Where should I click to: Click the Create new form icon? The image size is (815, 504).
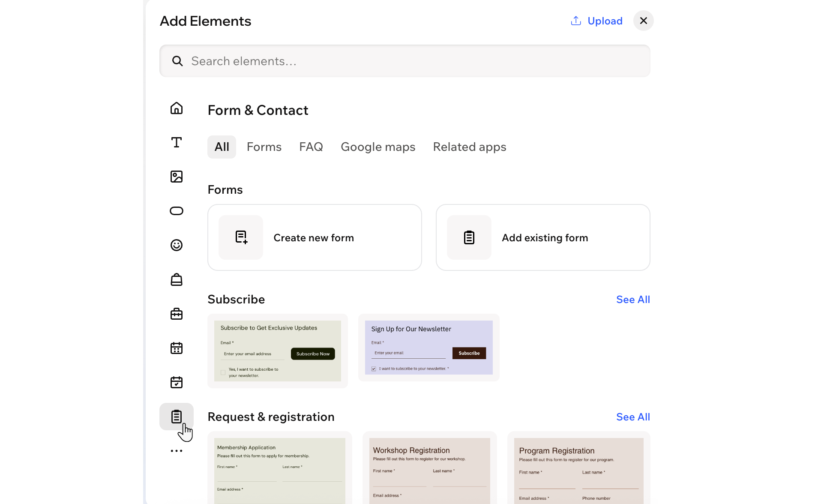click(241, 237)
